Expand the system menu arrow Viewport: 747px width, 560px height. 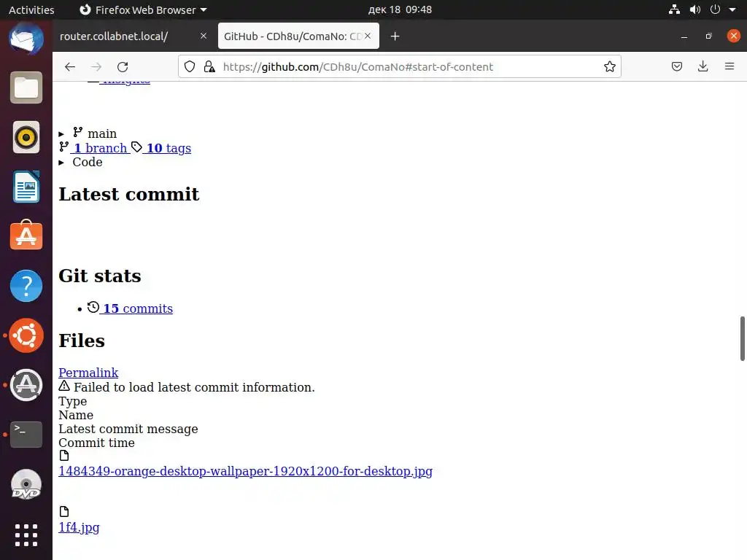click(732, 9)
